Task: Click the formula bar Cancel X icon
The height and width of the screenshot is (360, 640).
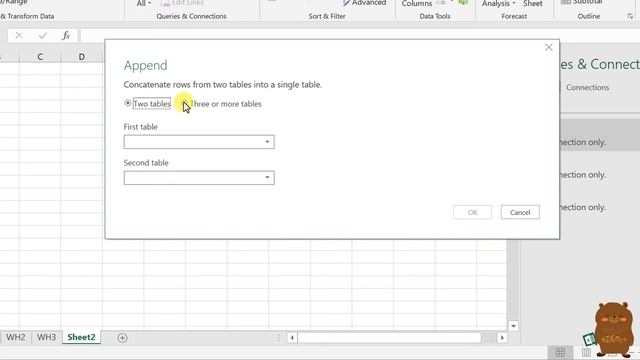Action: [x=19, y=36]
